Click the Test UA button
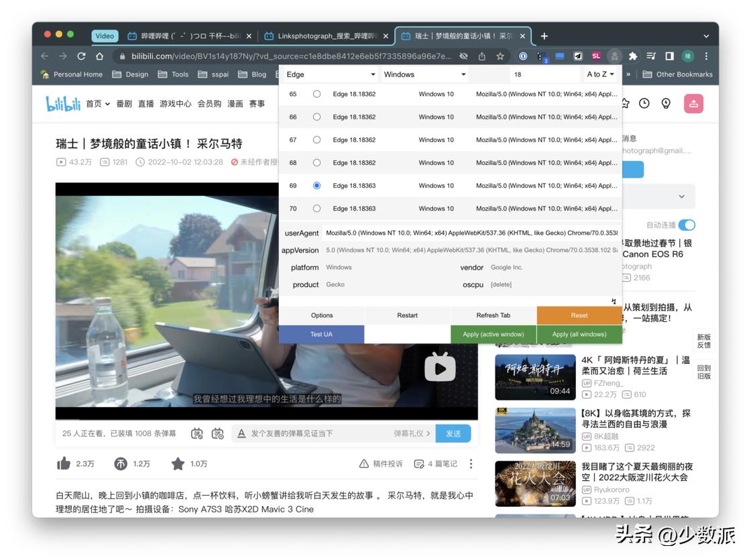 321,334
